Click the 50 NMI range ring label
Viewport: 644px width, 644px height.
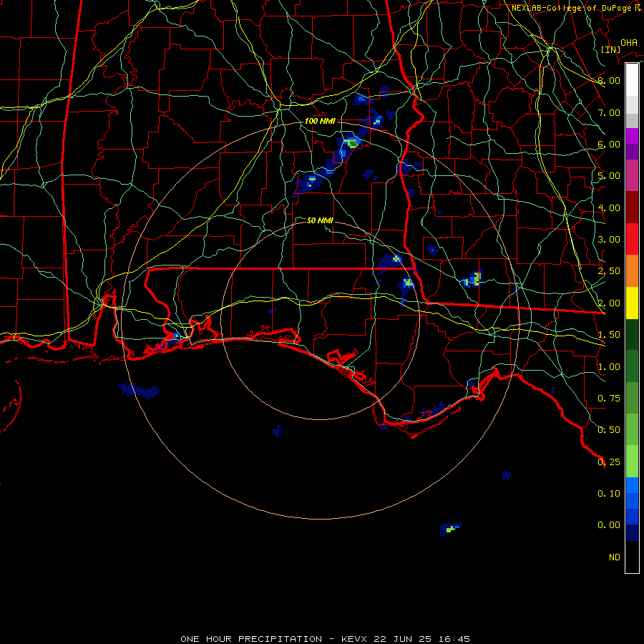320,220
